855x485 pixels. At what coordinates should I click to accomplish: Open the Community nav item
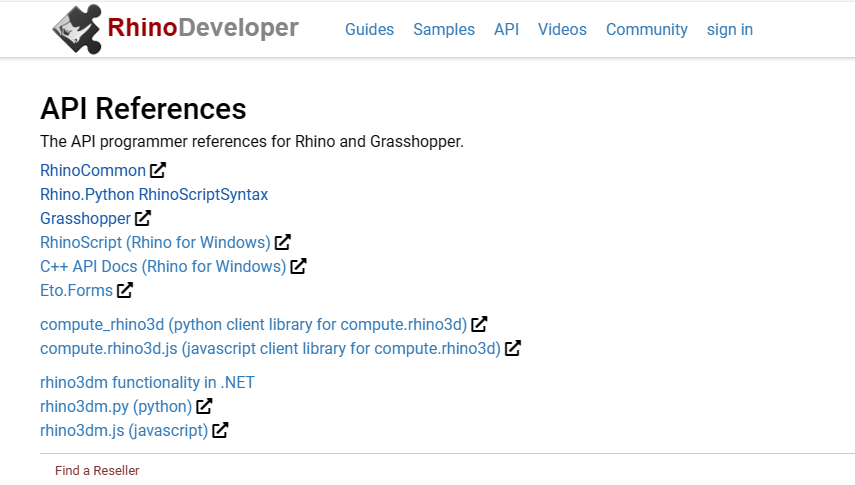click(x=647, y=29)
